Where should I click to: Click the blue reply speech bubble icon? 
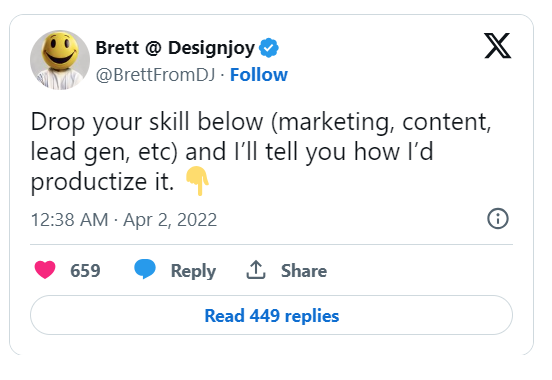point(145,269)
